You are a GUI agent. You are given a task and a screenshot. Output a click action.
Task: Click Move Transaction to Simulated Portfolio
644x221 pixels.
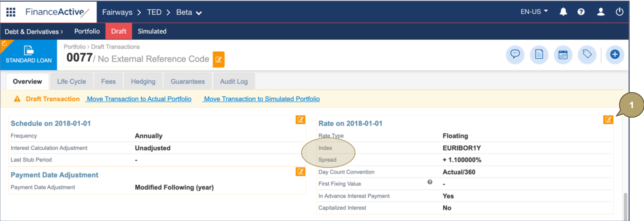click(261, 99)
